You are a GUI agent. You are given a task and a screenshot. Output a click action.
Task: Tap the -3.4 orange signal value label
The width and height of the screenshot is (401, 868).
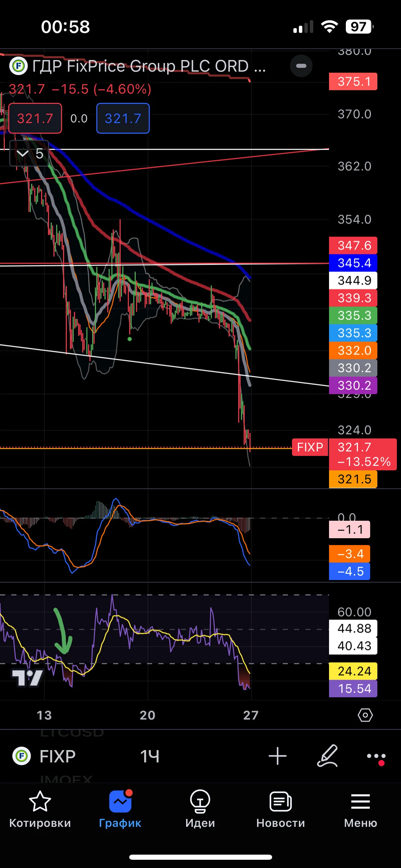point(350,554)
